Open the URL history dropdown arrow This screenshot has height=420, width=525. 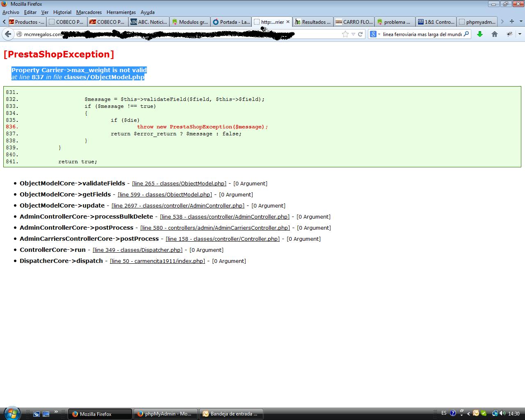353,34
